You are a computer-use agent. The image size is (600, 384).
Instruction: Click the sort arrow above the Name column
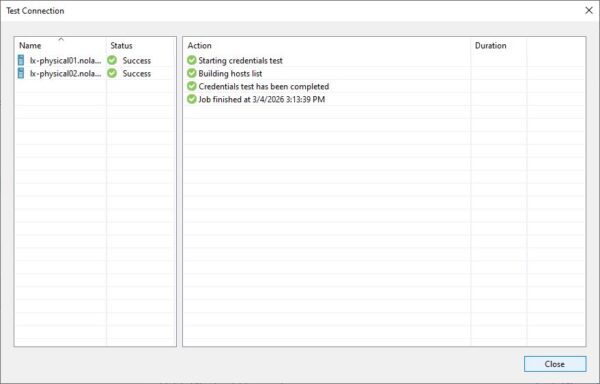point(61,39)
